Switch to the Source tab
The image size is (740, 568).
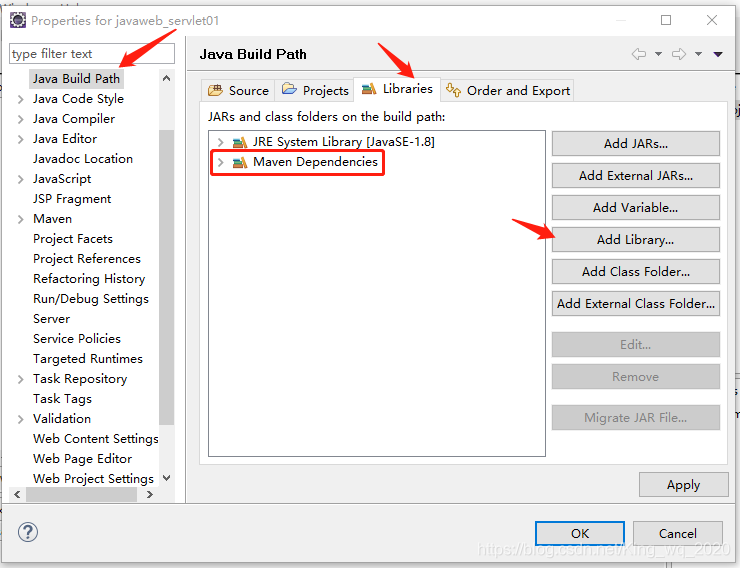(238, 91)
